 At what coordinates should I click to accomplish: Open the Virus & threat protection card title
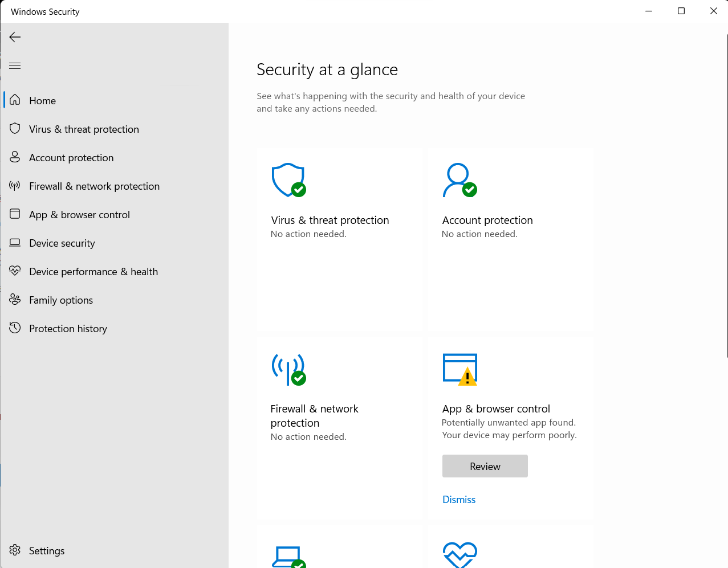[330, 220]
